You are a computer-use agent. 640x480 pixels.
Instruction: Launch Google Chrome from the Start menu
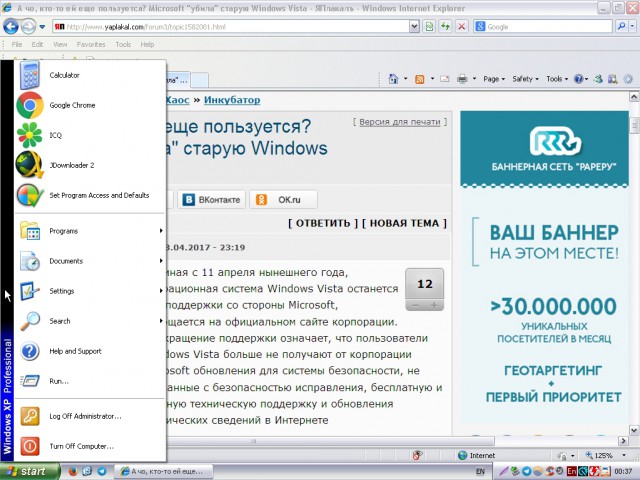pos(90,105)
